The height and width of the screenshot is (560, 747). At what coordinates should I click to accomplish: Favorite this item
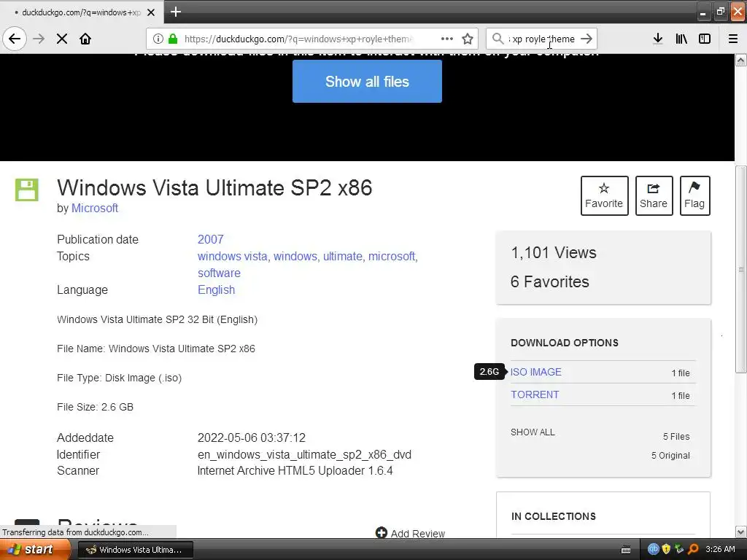pyautogui.click(x=604, y=195)
